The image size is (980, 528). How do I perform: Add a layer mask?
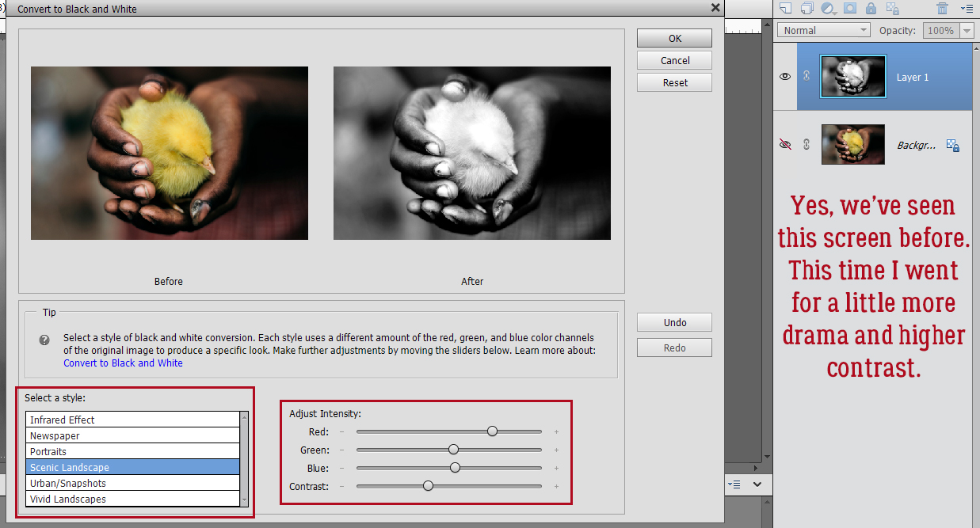pos(850,9)
